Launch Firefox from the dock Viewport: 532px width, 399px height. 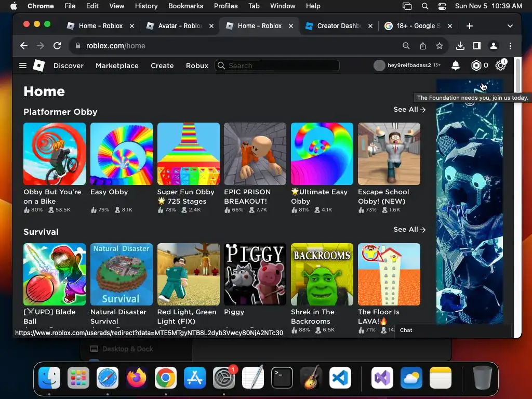coord(137,378)
